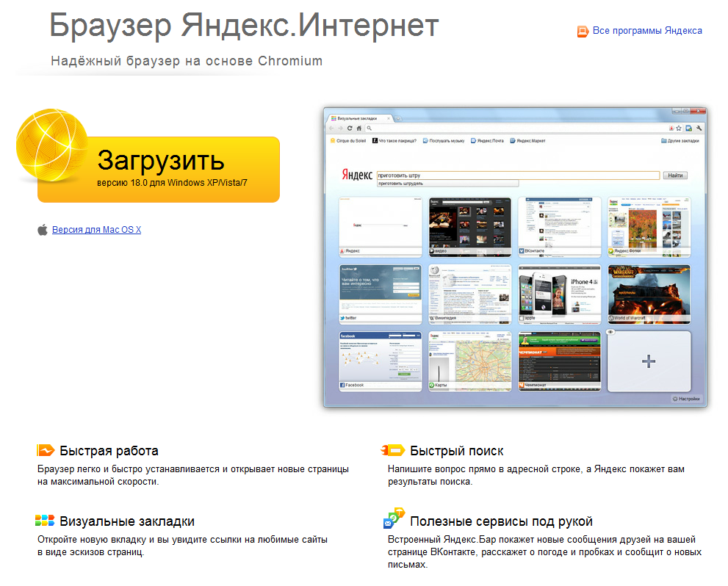The image size is (728, 586).
Task: Click the Все программы Яндекса orange icon
Action: pos(583,32)
